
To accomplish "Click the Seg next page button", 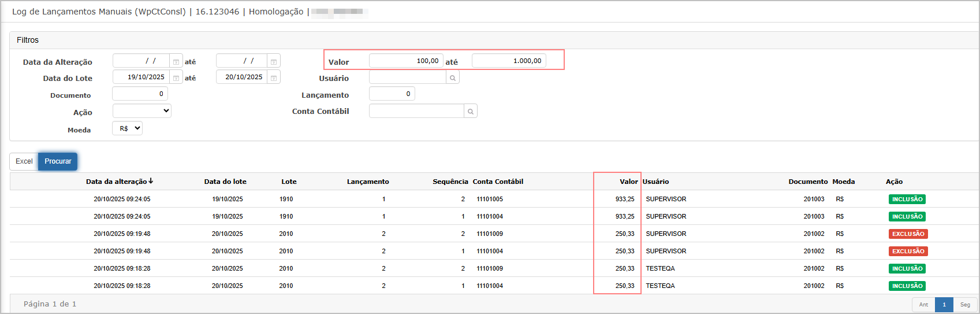I will tap(965, 305).
